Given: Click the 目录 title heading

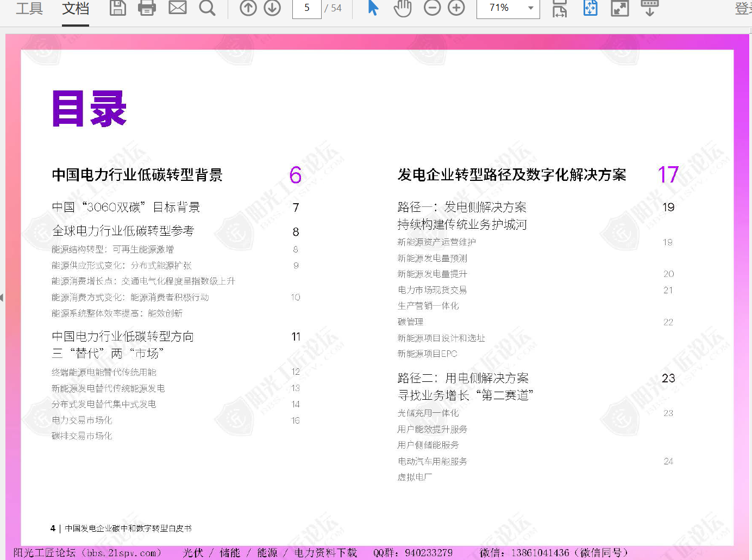Looking at the screenshot, I should (90, 109).
